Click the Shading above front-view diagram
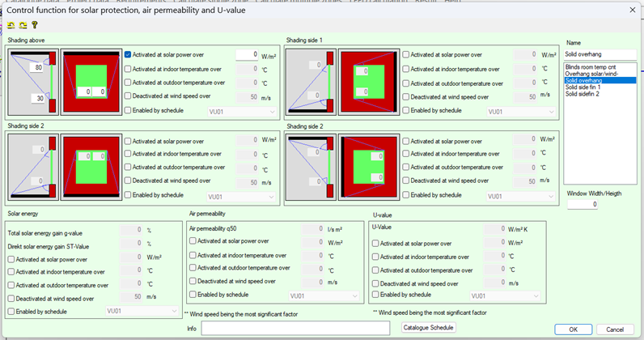This screenshot has height=340, width=644. point(91,83)
